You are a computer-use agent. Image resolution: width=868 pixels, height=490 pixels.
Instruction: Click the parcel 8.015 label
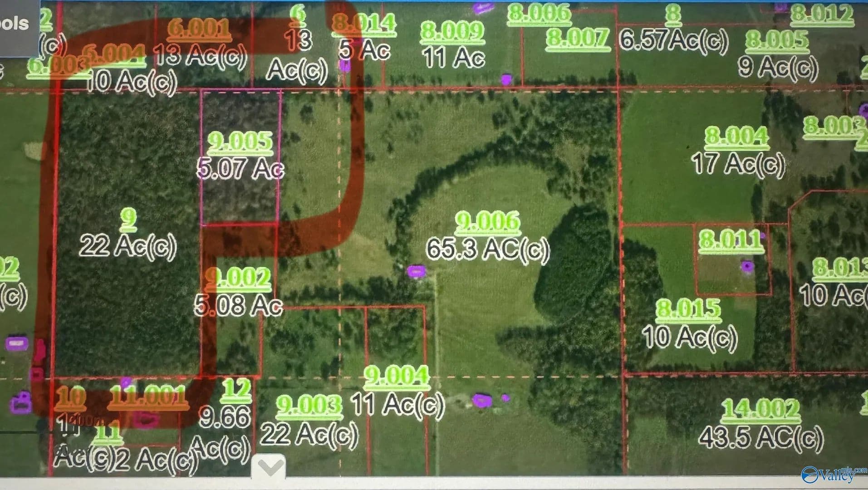(x=688, y=309)
